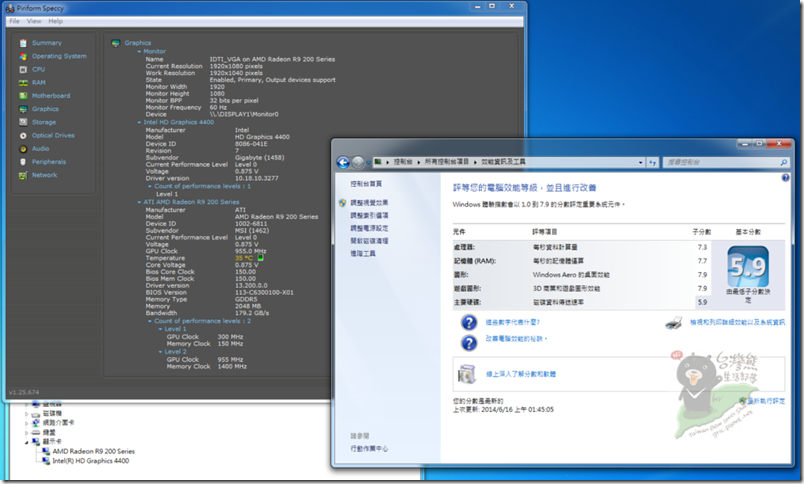The image size is (804, 484).
Task: Collapse Intel 'Count of performance levels : 1'
Action: click(x=150, y=187)
